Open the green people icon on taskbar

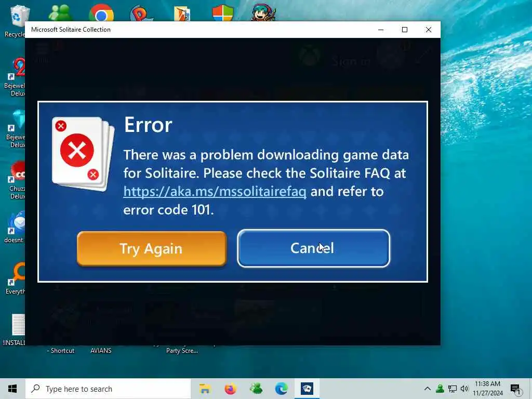tap(256, 389)
